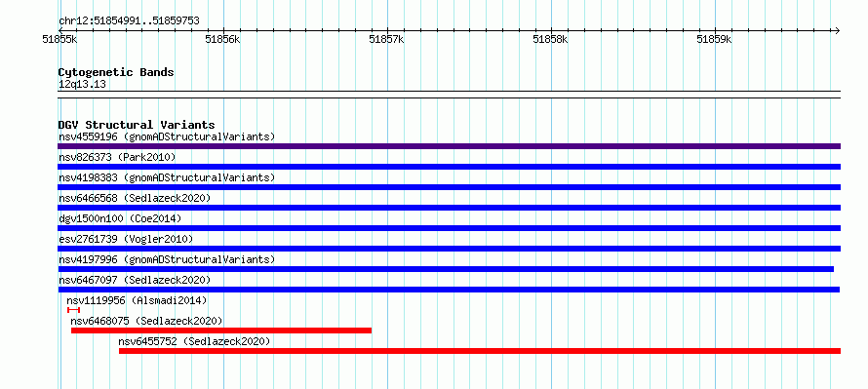Click the red nsv6468075 variant bar
This screenshot has height=389, width=868.
pos(221,331)
